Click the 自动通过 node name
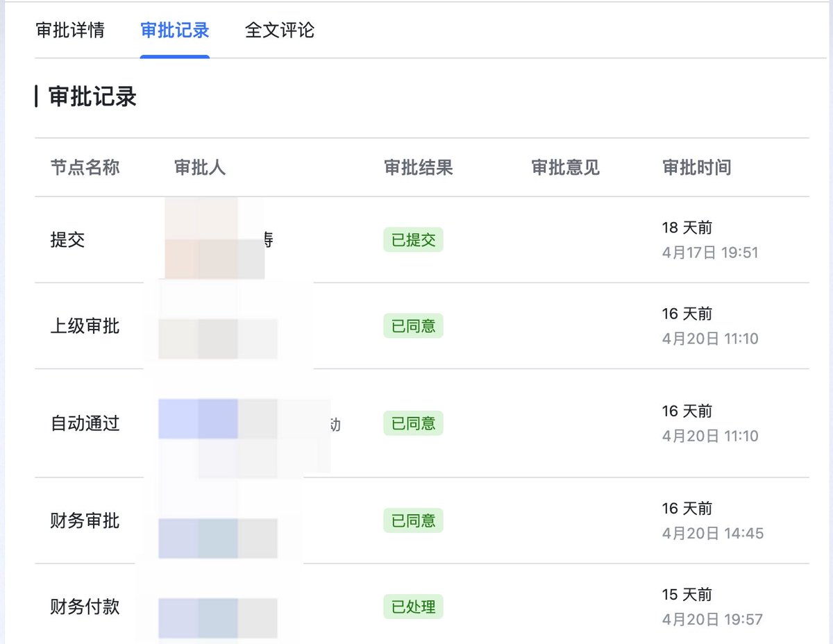This screenshot has height=644, width=833. point(85,423)
